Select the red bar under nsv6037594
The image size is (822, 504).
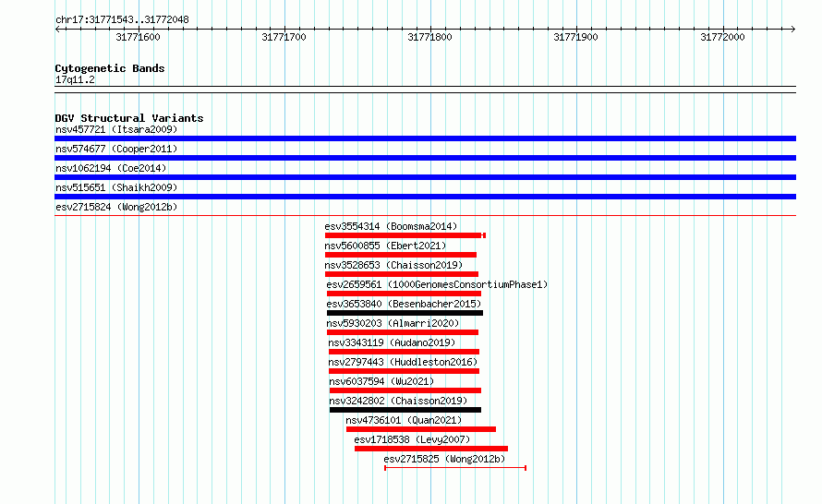click(405, 390)
